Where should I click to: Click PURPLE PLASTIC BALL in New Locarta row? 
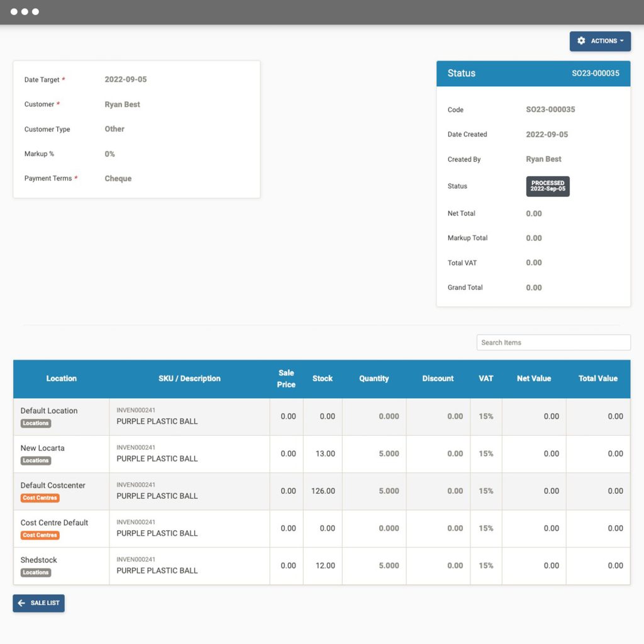(157, 458)
